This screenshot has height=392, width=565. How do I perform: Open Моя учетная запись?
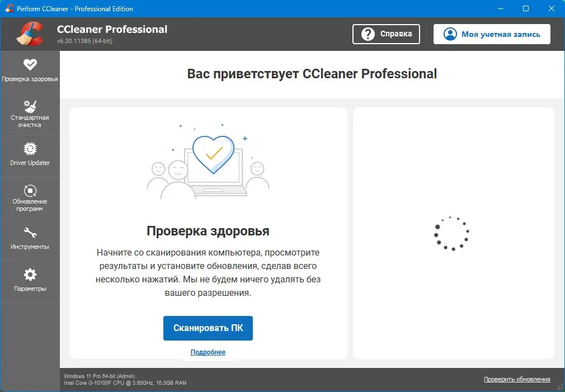point(491,34)
